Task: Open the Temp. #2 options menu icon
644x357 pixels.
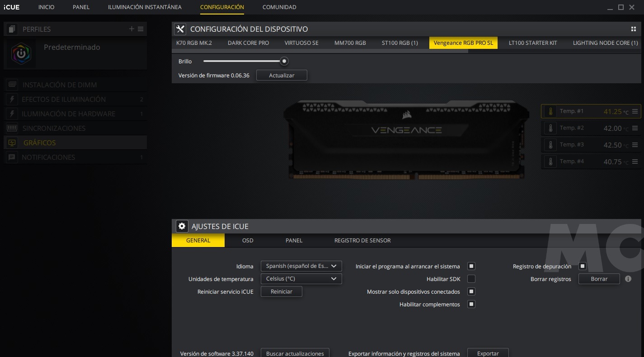Action: (635, 128)
